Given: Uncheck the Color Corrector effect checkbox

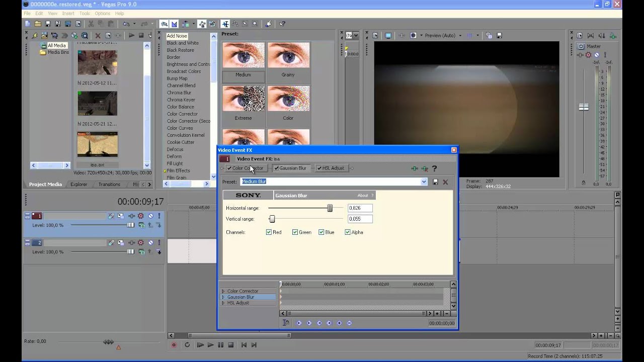Looking at the screenshot, I should pyautogui.click(x=229, y=168).
